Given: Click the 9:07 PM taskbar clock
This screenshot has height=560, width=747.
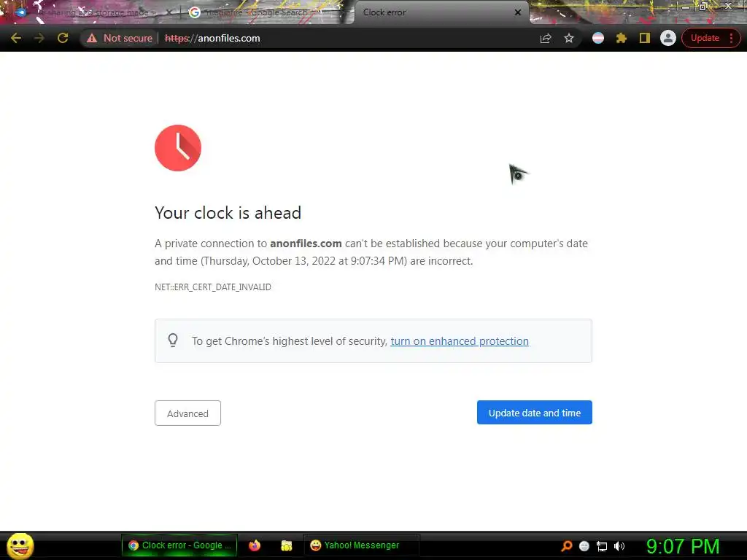Looking at the screenshot, I should pyautogui.click(x=683, y=546).
